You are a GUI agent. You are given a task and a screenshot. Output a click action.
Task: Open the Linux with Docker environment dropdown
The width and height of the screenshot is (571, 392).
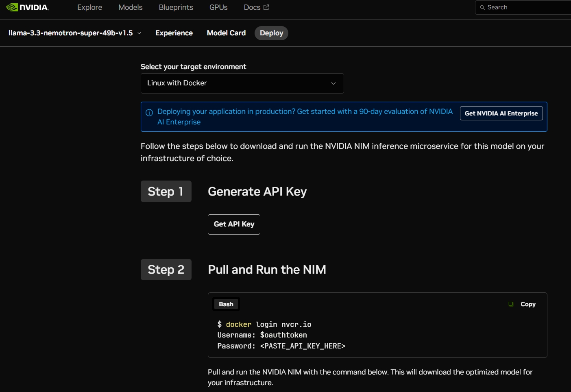pos(242,83)
